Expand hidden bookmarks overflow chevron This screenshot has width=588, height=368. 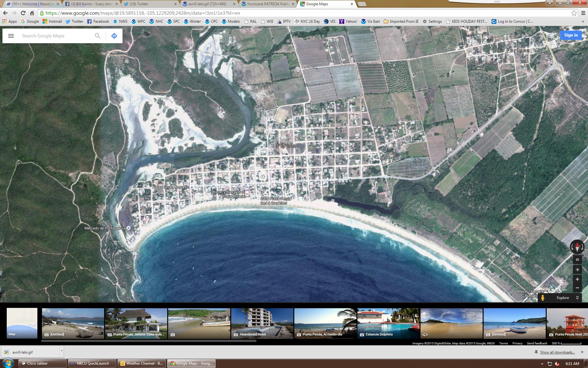582,21
